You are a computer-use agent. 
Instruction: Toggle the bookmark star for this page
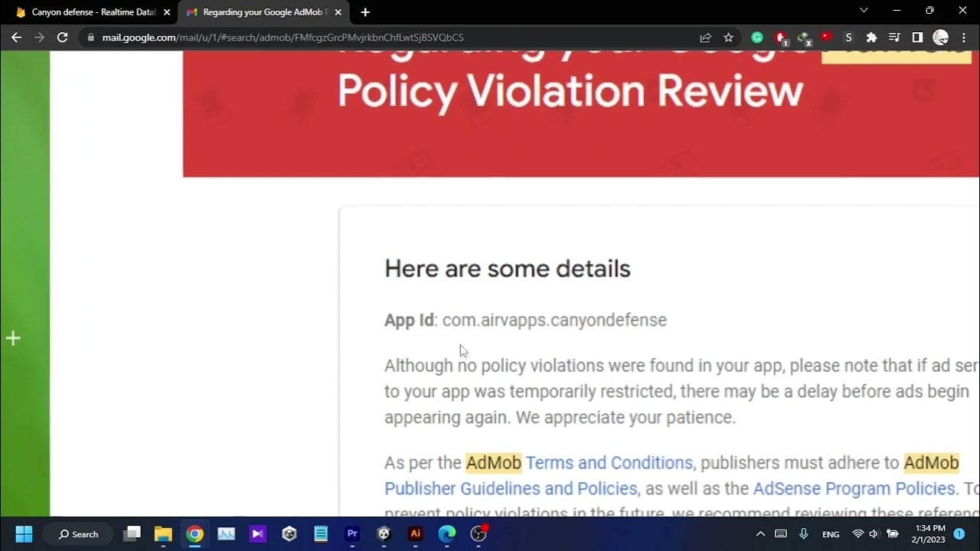coord(728,37)
